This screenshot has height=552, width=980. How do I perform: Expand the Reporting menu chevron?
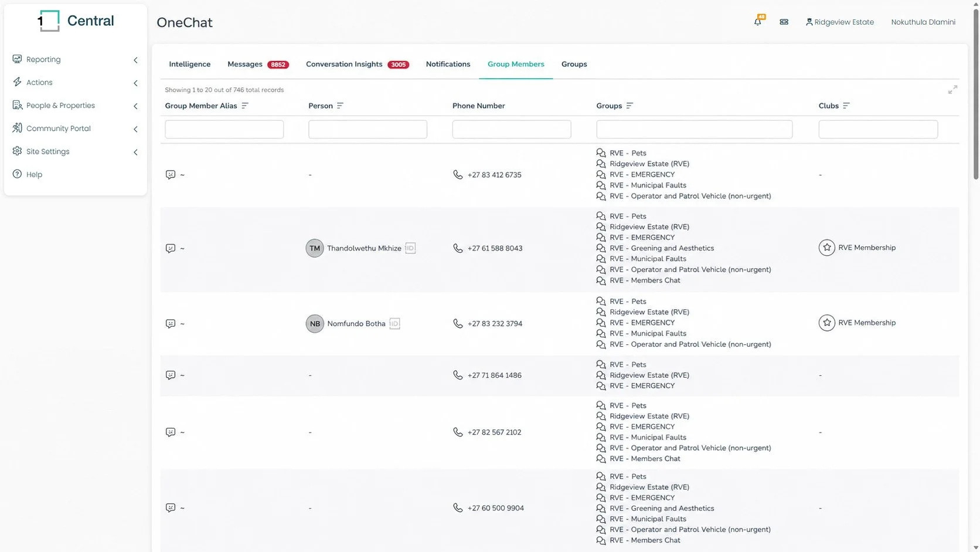pos(135,60)
